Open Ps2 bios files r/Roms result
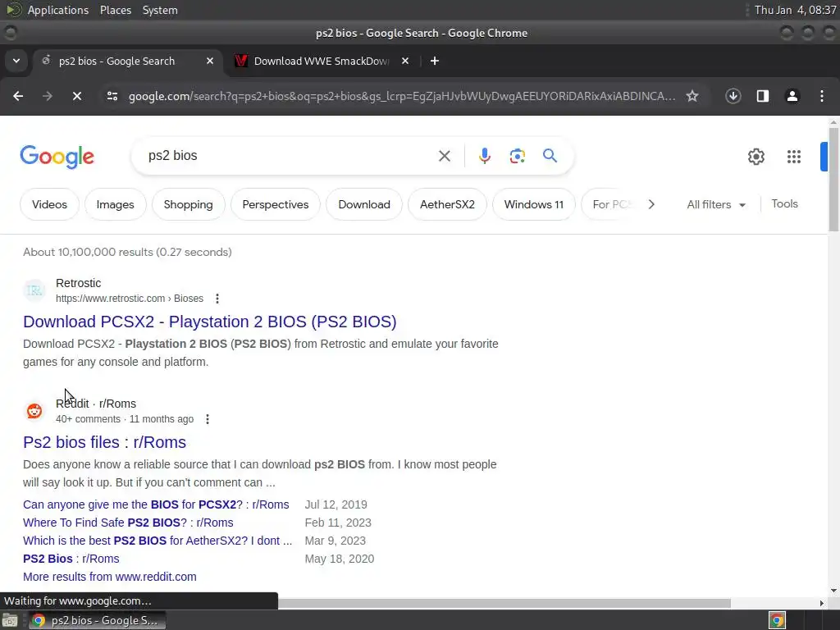 [104, 442]
